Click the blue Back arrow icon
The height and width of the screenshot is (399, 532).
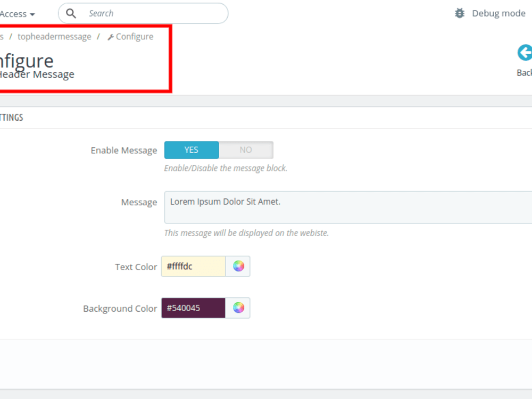(524, 53)
